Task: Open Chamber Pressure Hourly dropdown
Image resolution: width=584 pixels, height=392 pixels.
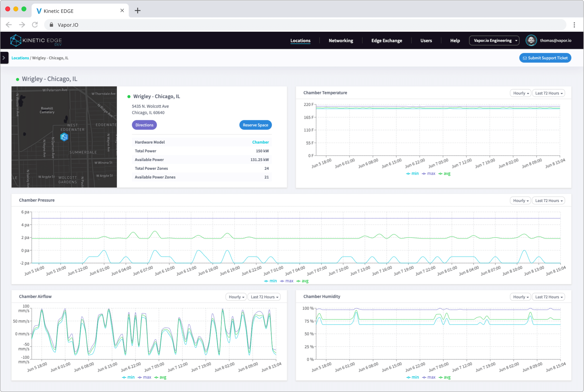Action: click(520, 201)
